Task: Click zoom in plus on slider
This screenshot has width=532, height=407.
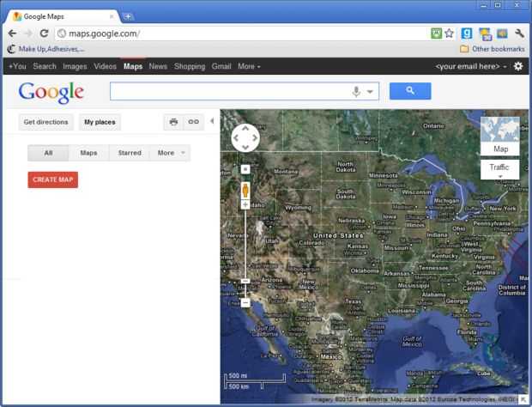Action: coord(245,204)
